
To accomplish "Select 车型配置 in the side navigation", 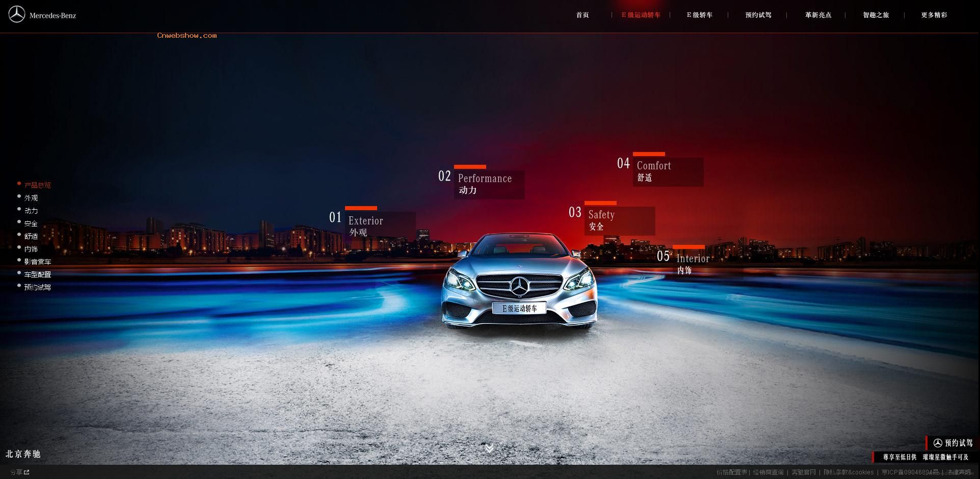I will tap(38, 274).
